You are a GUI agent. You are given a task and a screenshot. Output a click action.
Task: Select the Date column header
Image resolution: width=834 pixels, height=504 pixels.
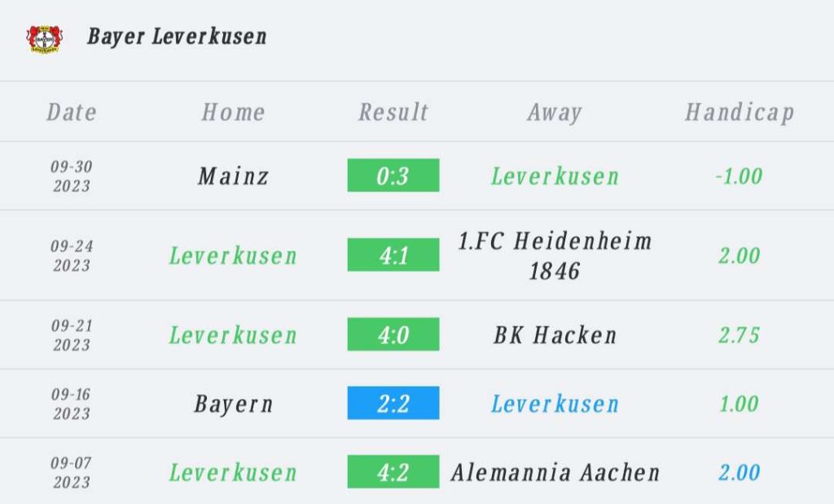pos(72,112)
